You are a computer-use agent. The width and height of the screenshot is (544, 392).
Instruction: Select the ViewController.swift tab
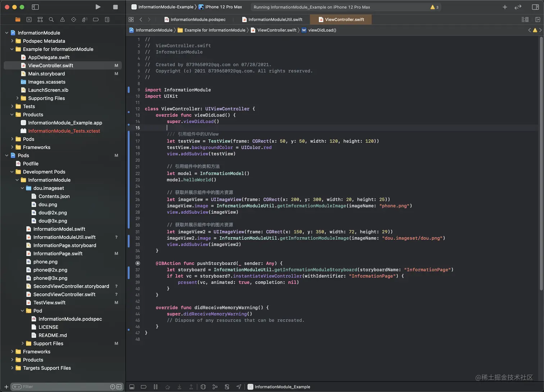[341, 19]
